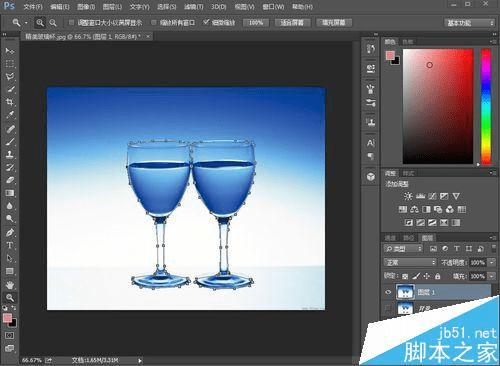Viewport: 500px width, 366px height.
Task: Open the zoom tool preset picker arrow
Action: (x=26, y=23)
